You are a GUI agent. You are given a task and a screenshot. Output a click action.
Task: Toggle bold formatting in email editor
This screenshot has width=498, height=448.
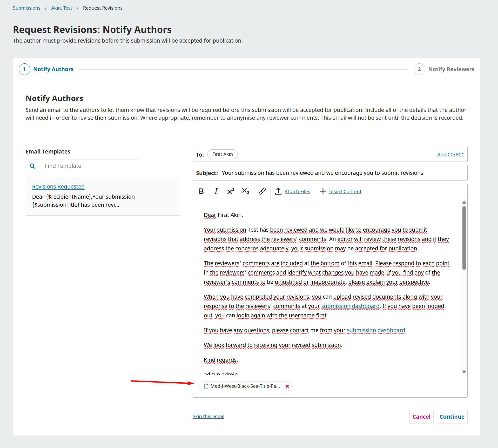point(201,191)
